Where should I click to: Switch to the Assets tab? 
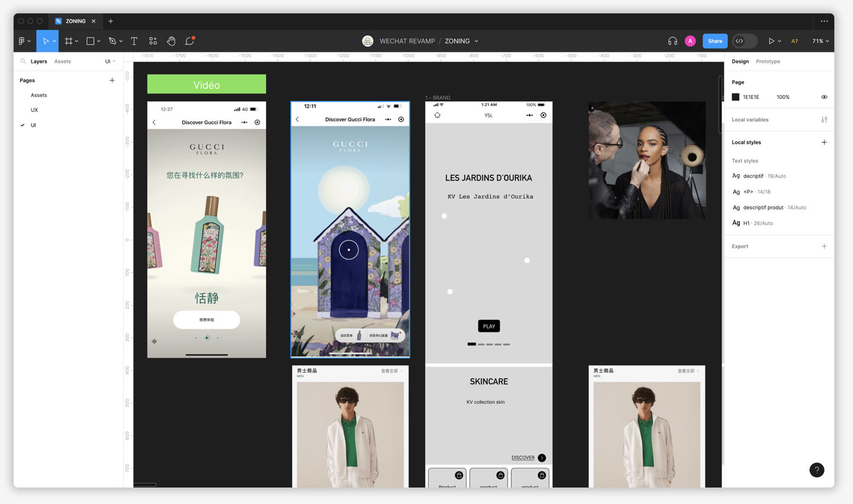click(62, 62)
